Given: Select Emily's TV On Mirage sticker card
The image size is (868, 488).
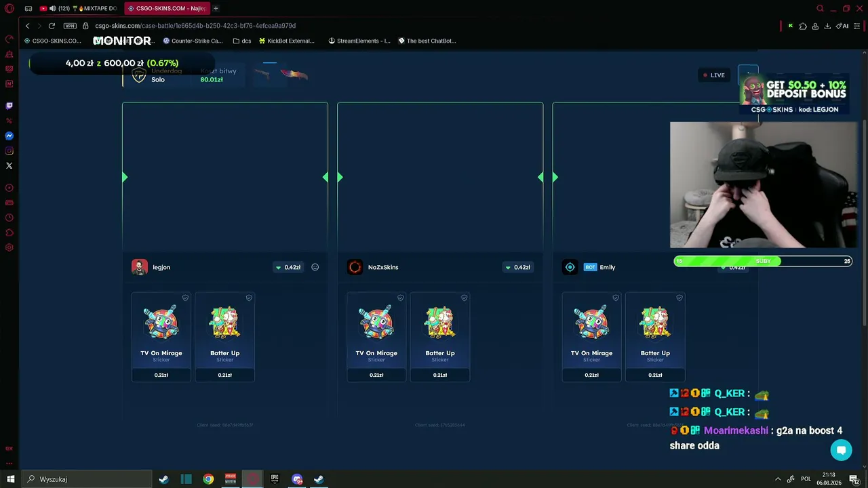Looking at the screenshot, I should pos(591,337).
